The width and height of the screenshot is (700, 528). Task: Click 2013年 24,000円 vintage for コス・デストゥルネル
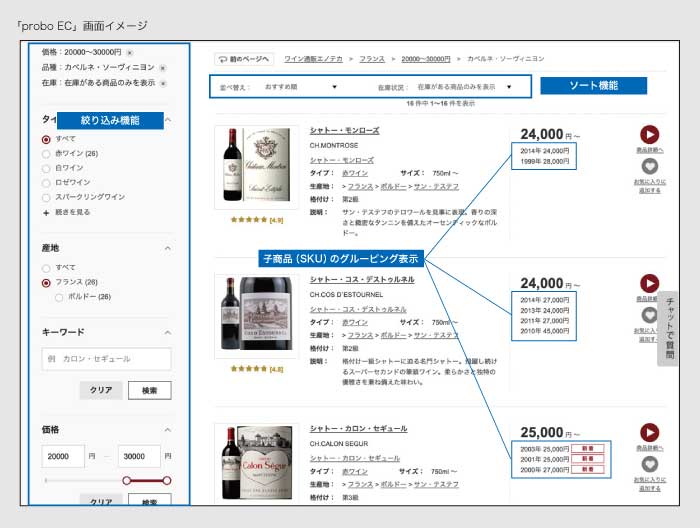pos(545,310)
